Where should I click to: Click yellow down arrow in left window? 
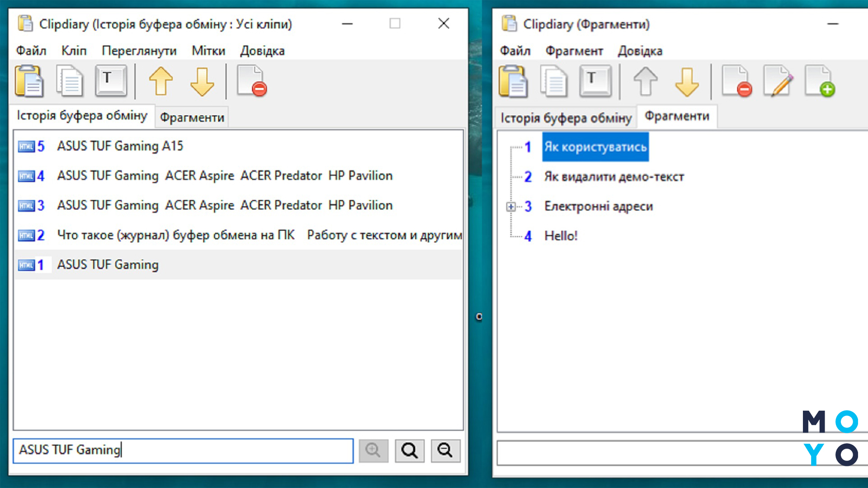coord(202,81)
